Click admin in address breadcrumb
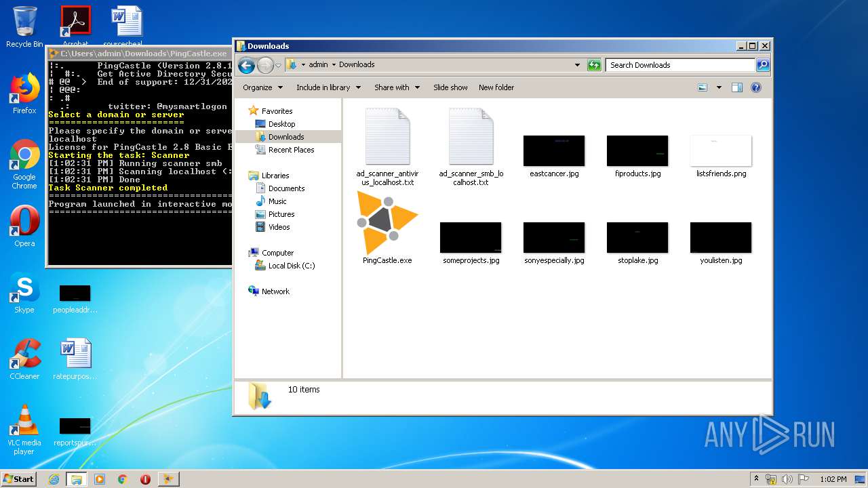Image resolution: width=868 pixels, height=488 pixels. (x=318, y=65)
